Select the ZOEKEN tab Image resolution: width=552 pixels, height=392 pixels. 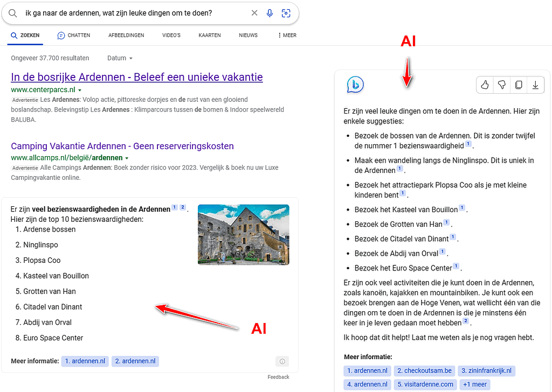tap(25, 35)
